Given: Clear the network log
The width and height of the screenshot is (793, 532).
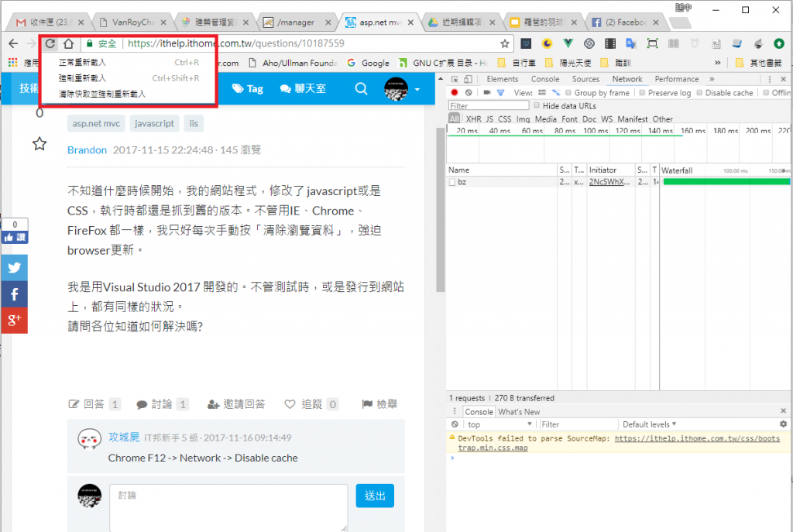Looking at the screenshot, I should (469, 93).
